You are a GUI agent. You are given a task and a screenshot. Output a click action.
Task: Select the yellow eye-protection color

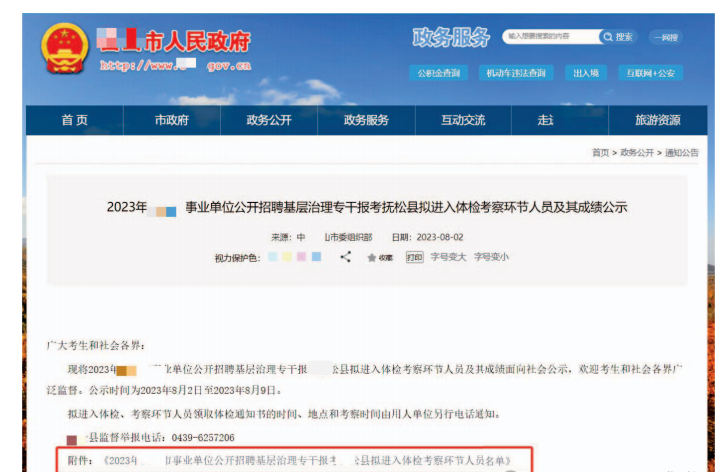click(x=287, y=257)
